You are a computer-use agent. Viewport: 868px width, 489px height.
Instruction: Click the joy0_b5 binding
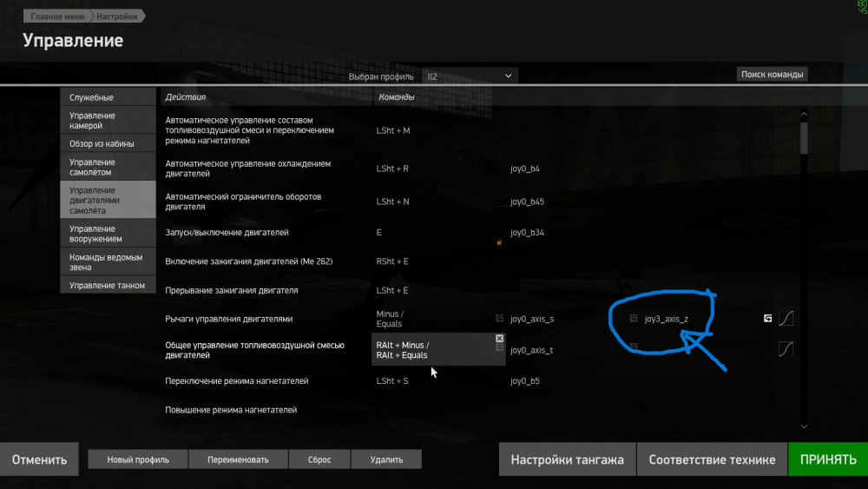point(525,381)
